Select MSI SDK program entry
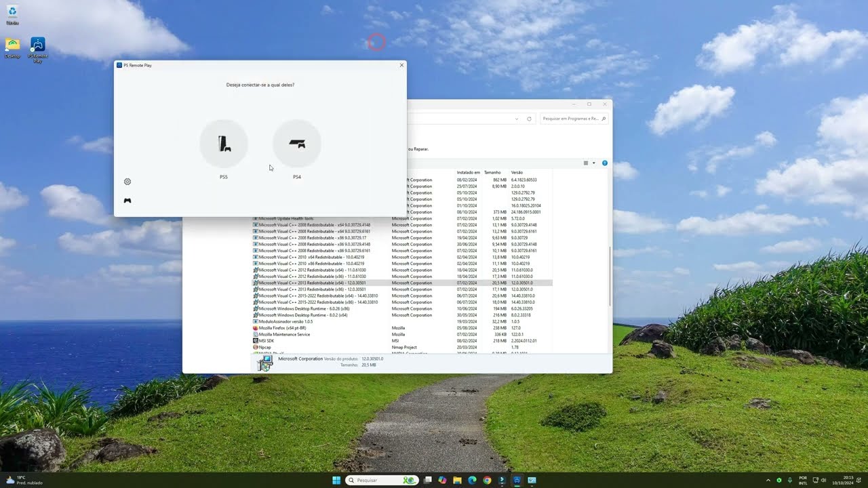 pos(402,341)
